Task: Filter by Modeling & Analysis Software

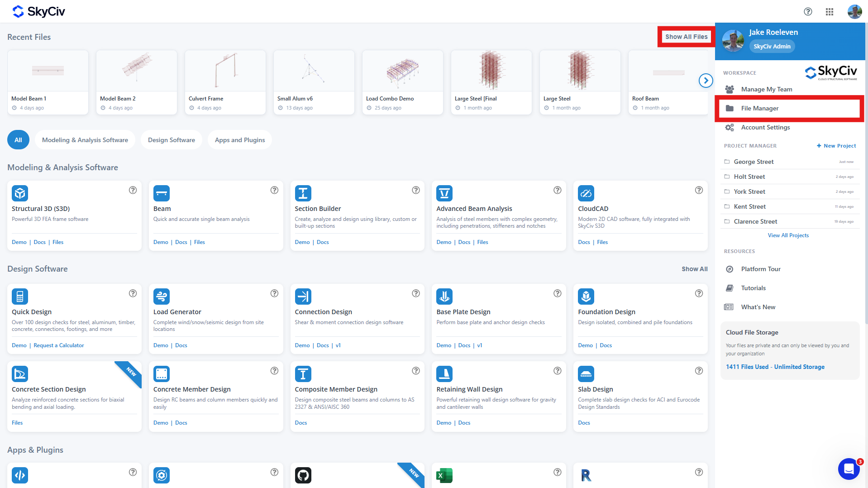Action: (x=85, y=140)
